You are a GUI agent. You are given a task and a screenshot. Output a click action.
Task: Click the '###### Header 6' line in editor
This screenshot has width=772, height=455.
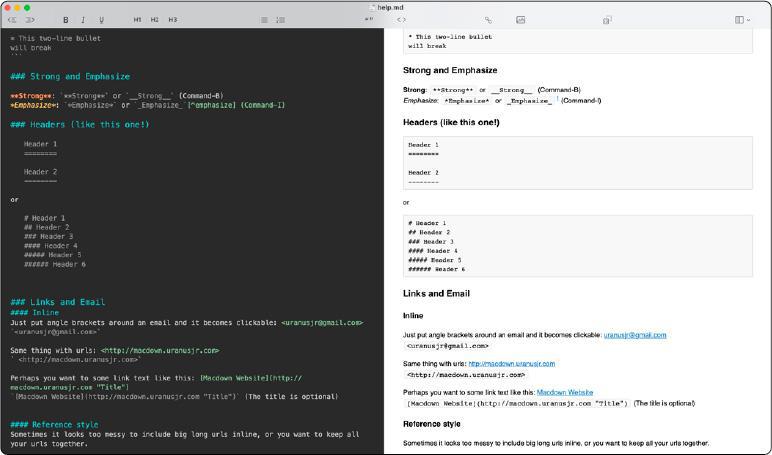coord(55,264)
